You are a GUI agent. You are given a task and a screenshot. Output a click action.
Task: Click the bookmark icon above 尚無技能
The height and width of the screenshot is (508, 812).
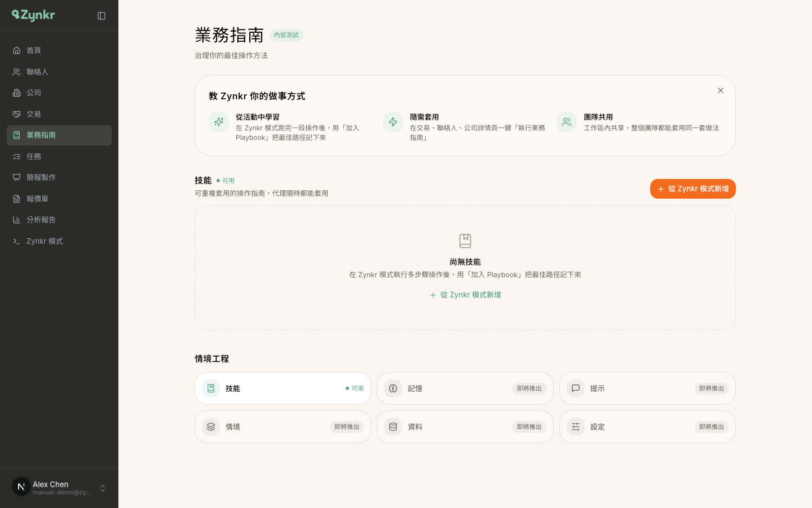coord(465,241)
